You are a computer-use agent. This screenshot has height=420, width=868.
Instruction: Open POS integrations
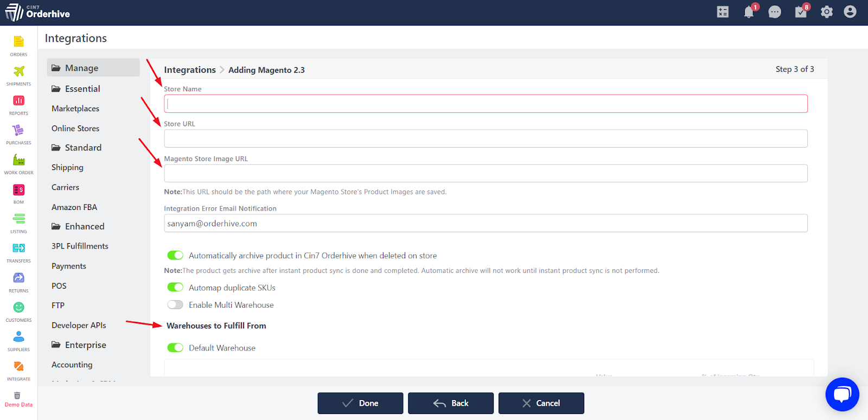pyautogui.click(x=59, y=285)
